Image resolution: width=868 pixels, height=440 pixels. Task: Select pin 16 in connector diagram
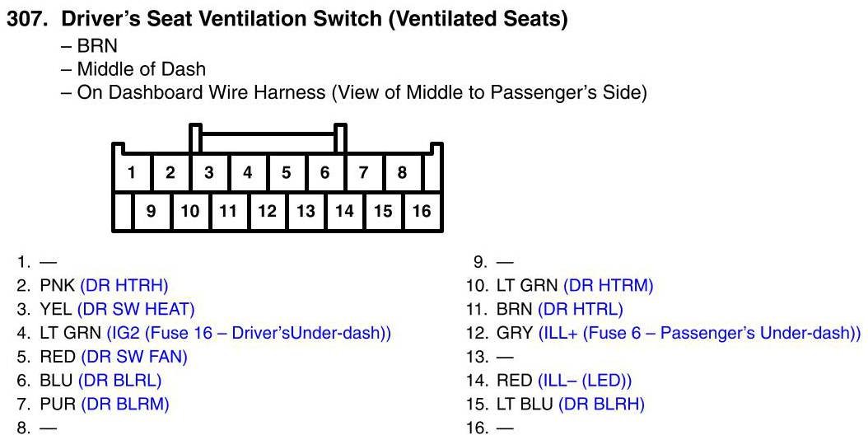[x=422, y=211]
